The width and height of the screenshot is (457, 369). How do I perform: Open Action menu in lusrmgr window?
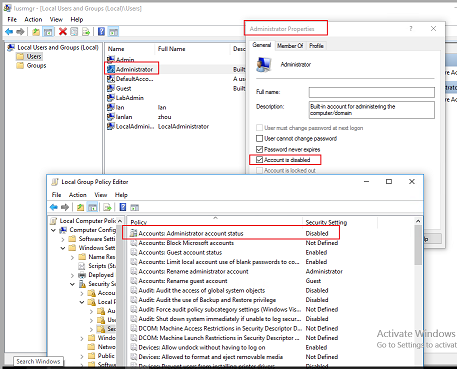click(33, 19)
